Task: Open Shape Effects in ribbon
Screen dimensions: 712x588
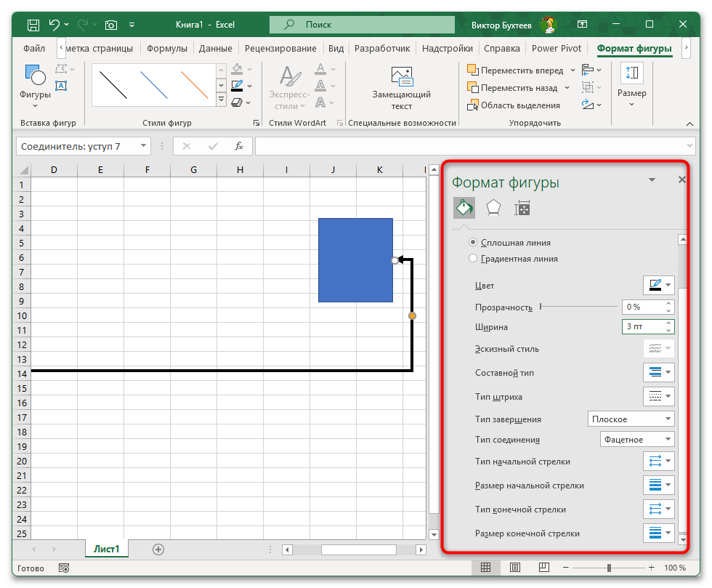Action: point(237,102)
